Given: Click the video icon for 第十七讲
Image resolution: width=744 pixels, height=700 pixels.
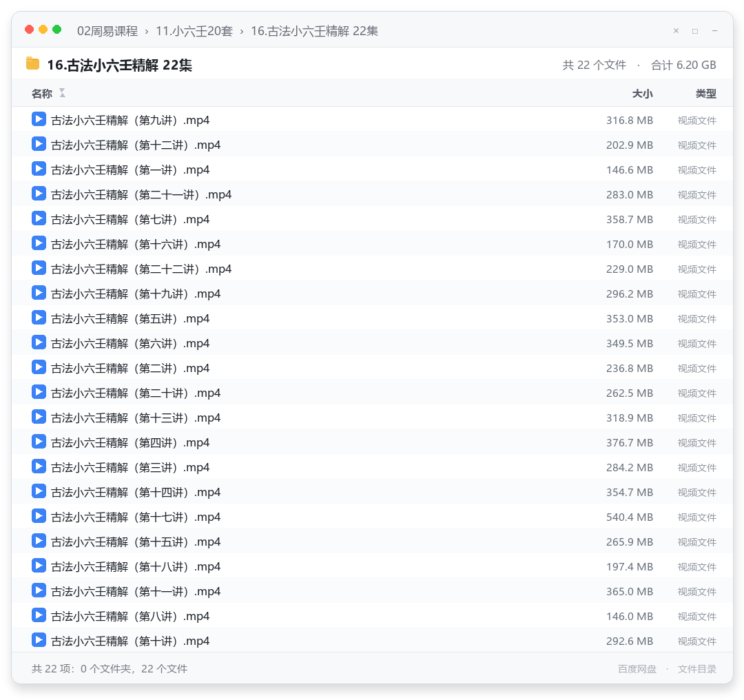Looking at the screenshot, I should pos(39,516).
